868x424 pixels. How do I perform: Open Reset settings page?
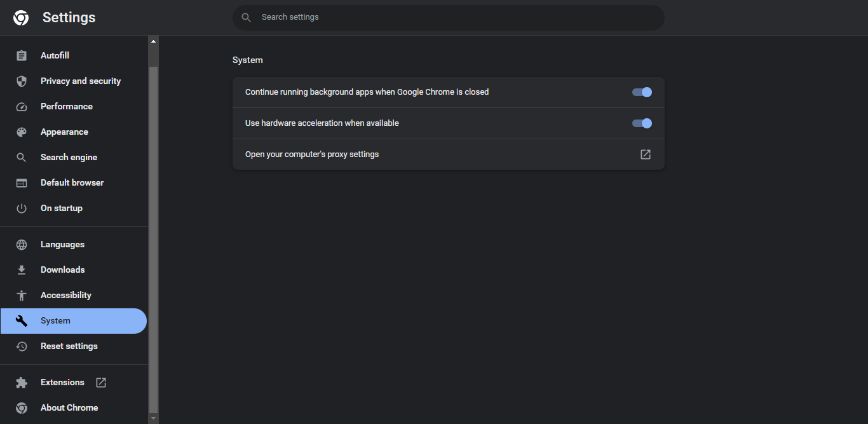(x=74, y=346)
